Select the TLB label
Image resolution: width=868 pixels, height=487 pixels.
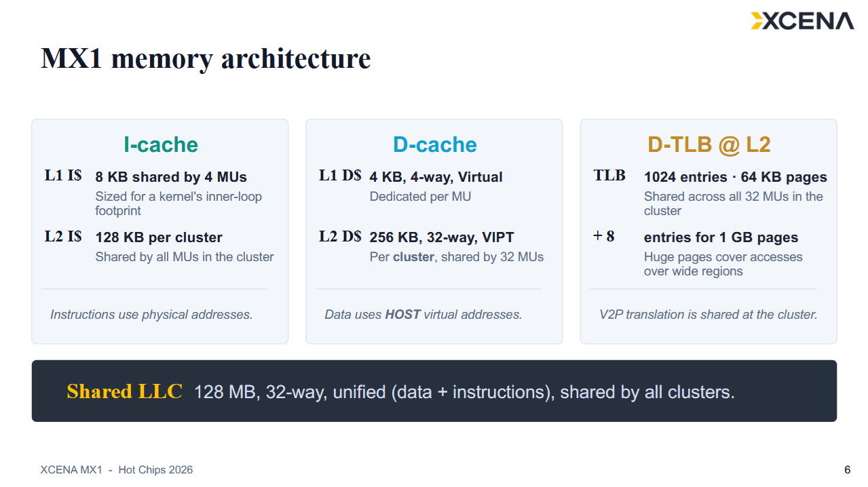609,176
